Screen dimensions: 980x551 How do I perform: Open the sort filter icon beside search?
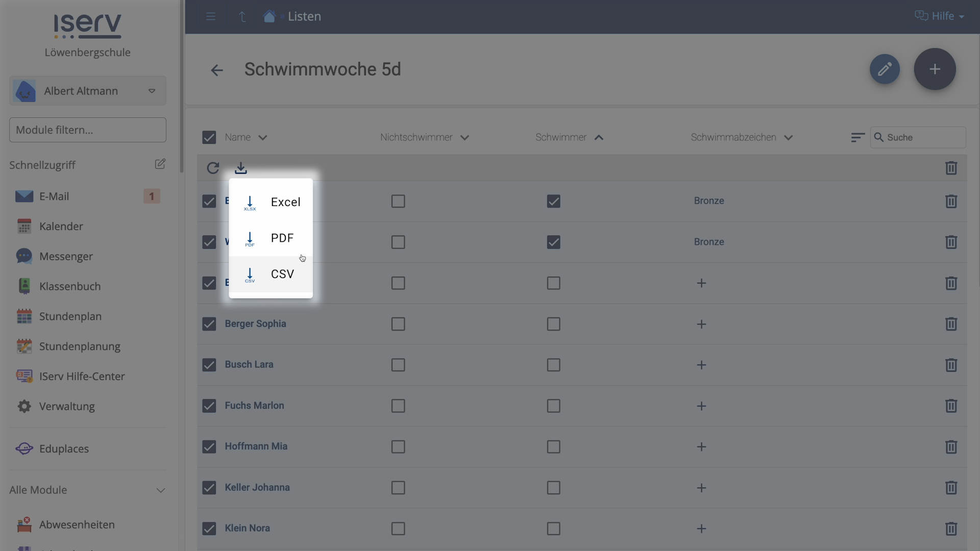click(x=857, y=137)
